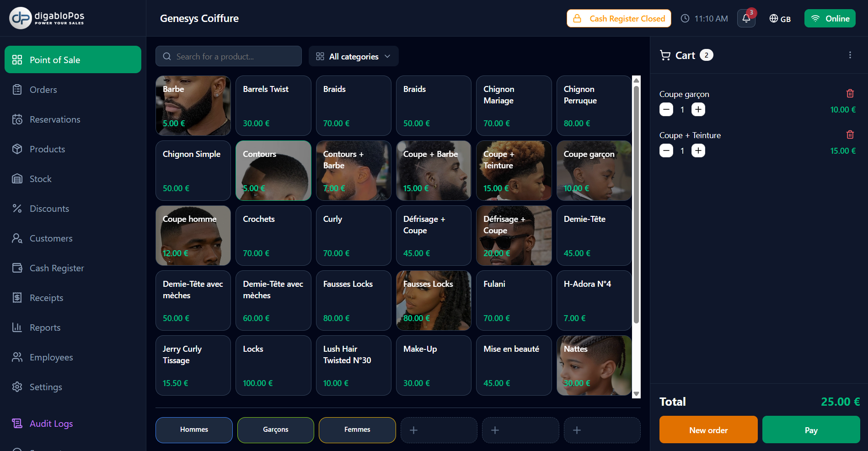Open the Customers list
The image size is (868, 451).
(51, 238)
